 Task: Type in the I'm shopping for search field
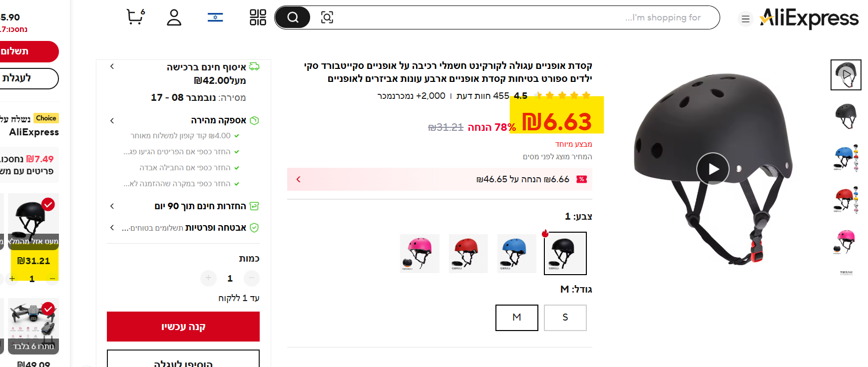tap(499, 17)
